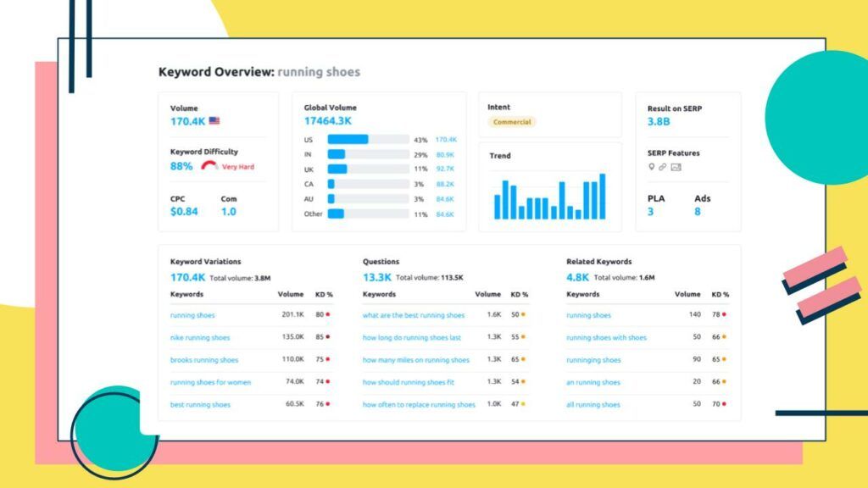
Task: Open 'what are the best running shoes' question
Action: 414,315
